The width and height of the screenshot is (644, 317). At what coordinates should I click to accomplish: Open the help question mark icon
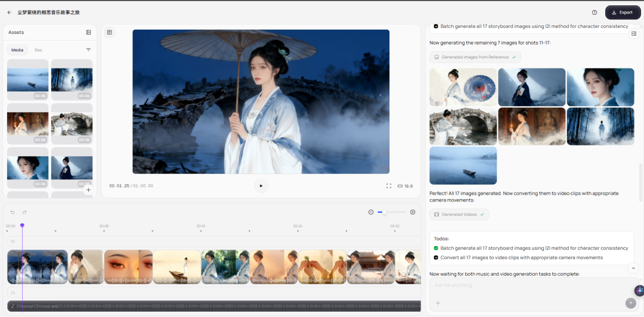click(595, 12)
